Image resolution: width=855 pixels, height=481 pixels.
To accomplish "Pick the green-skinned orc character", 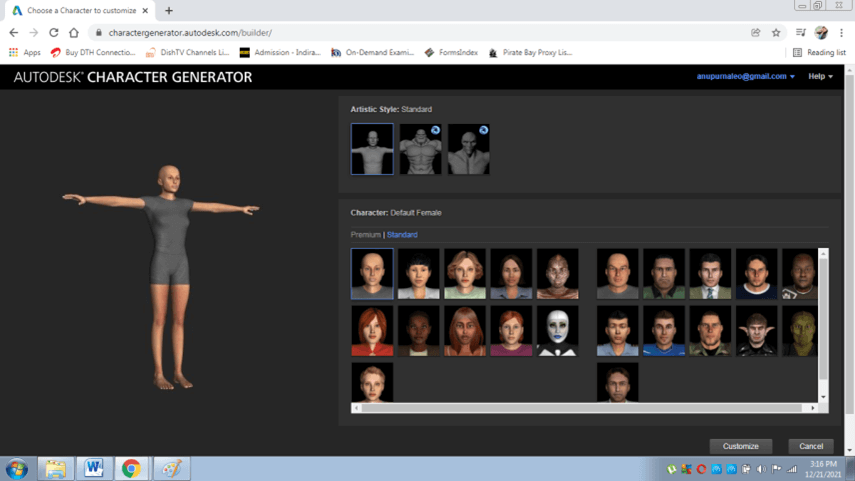I will 800,331.
